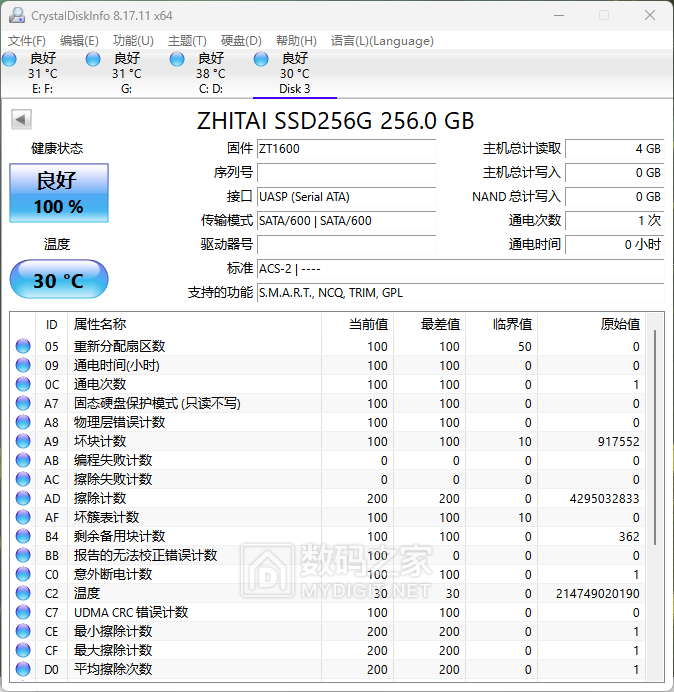The height and width of the screenshot is (692, 674).
Task: Open the 硬盘(D) menu
Action: [241, 41]
